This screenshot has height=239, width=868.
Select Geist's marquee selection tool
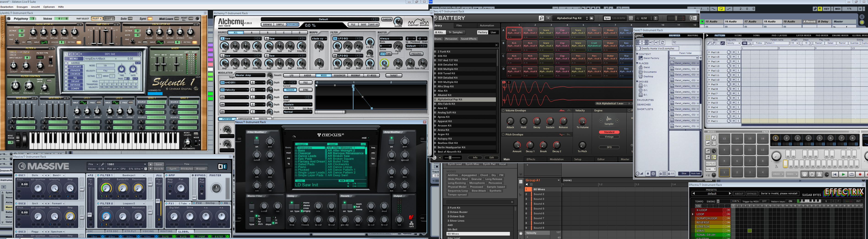pos(718,43)
